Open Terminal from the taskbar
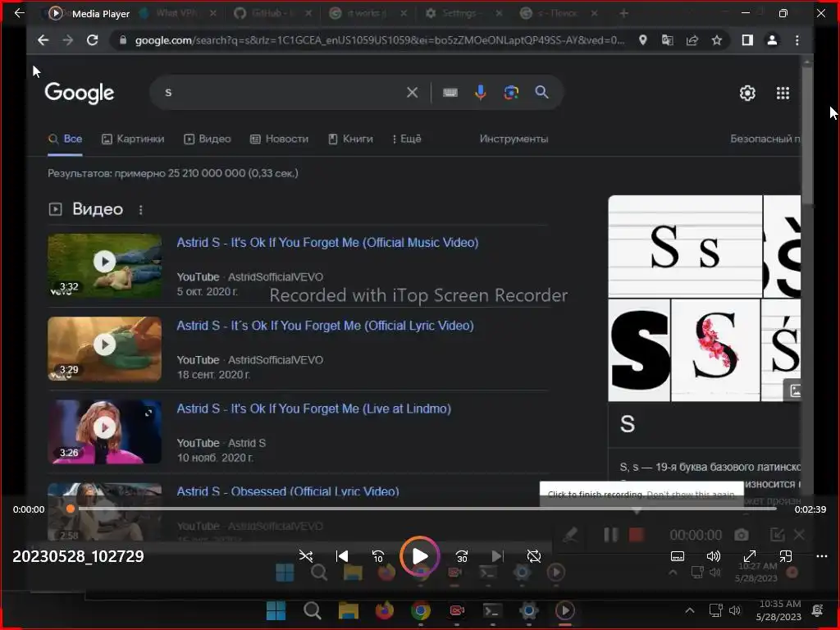 (492, 610)
